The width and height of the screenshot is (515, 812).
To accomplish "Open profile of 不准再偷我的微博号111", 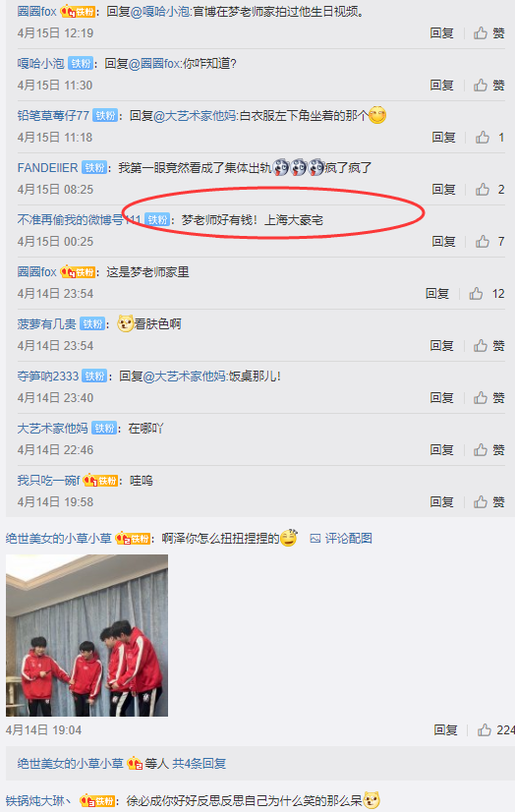I will pyautogui.click(x=80, y=220).
